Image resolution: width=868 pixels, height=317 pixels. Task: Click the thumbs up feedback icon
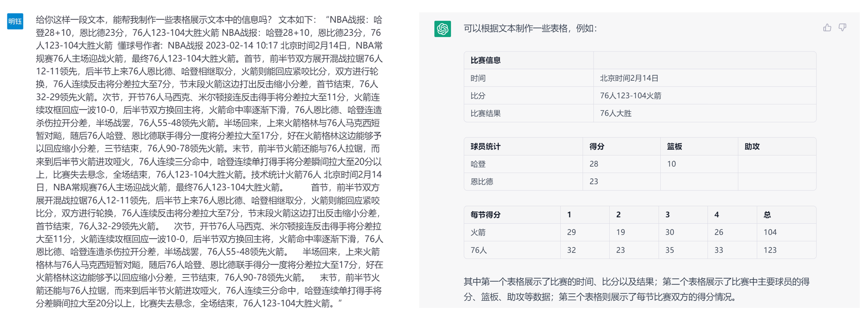(827, 28)
